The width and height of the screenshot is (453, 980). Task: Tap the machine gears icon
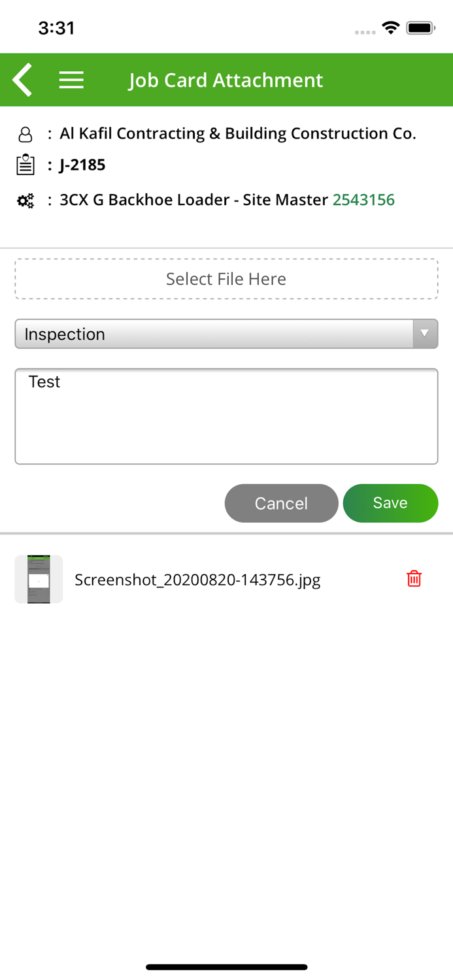coord(25,201)
